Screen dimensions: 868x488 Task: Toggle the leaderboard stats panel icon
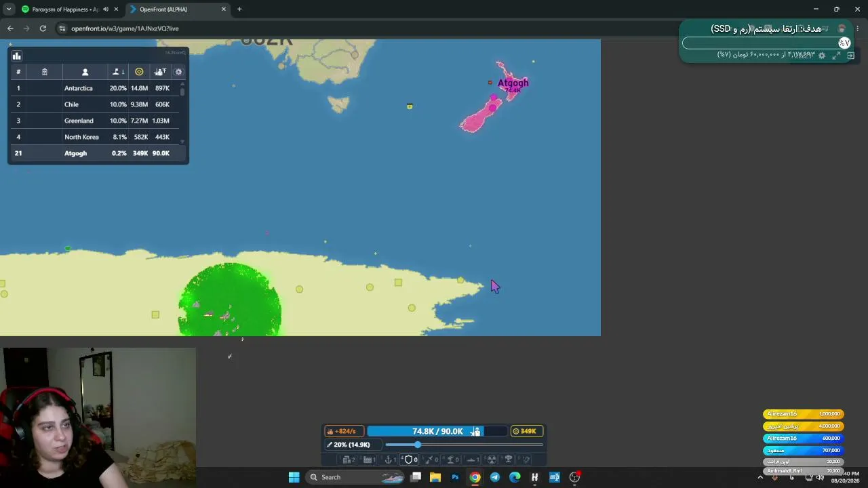[17, 56]
